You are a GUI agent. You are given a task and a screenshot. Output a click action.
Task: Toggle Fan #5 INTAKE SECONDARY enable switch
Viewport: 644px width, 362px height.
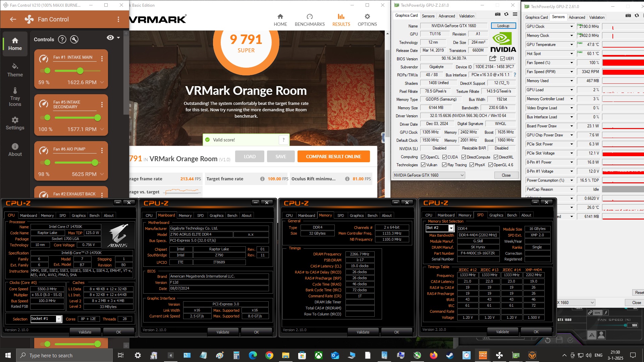[46, 117]
